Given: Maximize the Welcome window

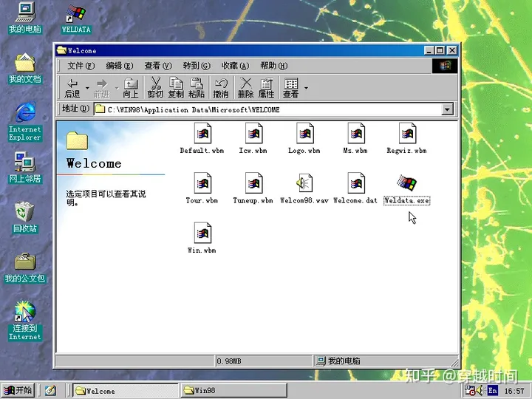Looking at the screenshot, I should tap(440, 50).
